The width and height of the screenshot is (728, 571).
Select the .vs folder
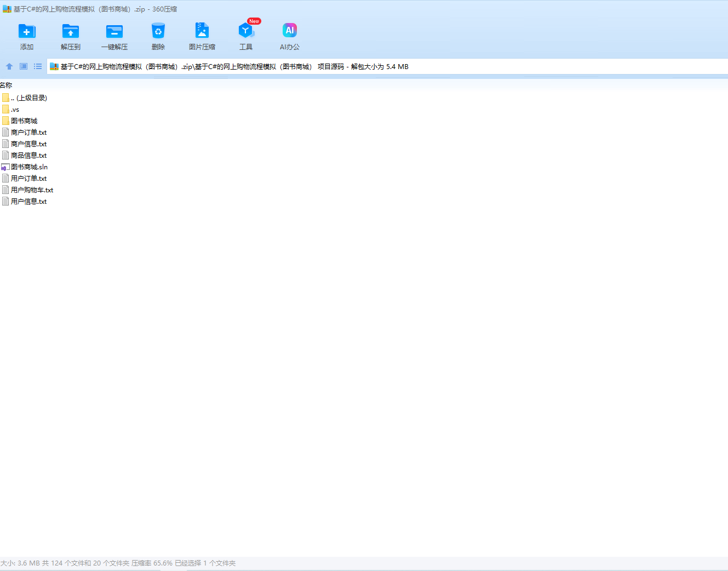11,110
